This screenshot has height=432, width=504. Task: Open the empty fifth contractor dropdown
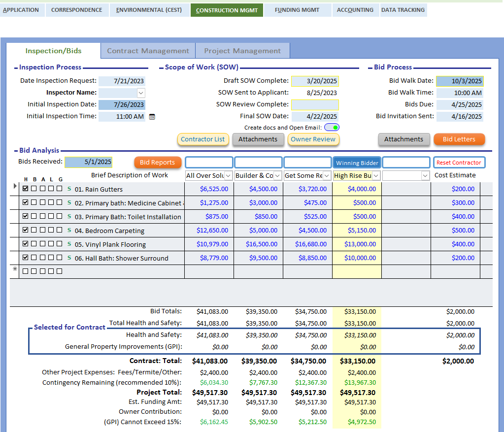(x=425, y=175)
